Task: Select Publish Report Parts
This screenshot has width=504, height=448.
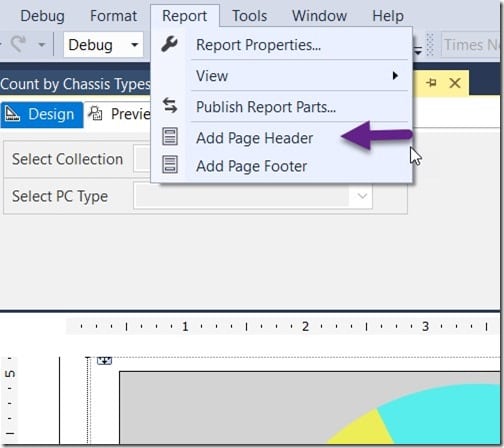Action: point(282,107)
